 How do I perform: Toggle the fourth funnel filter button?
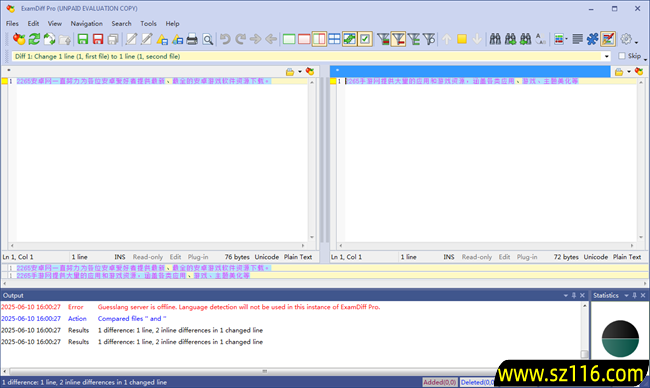pos(429,39)
